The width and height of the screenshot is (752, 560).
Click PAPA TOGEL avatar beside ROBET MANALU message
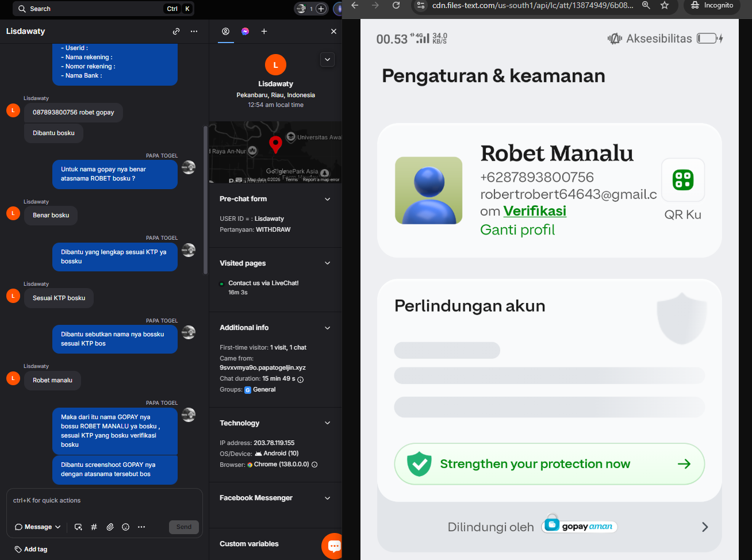click(x=189, y=415)
